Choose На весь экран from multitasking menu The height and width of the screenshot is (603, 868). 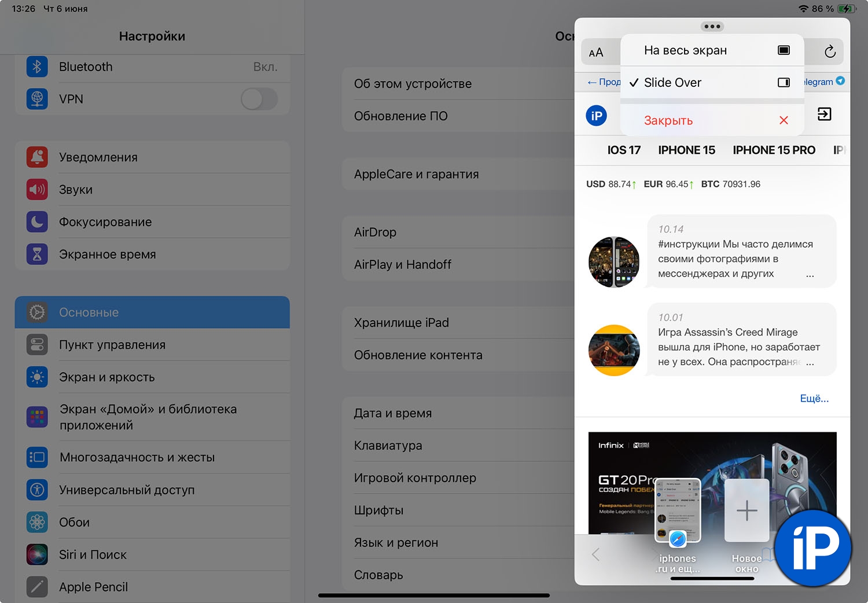[712, 50]
